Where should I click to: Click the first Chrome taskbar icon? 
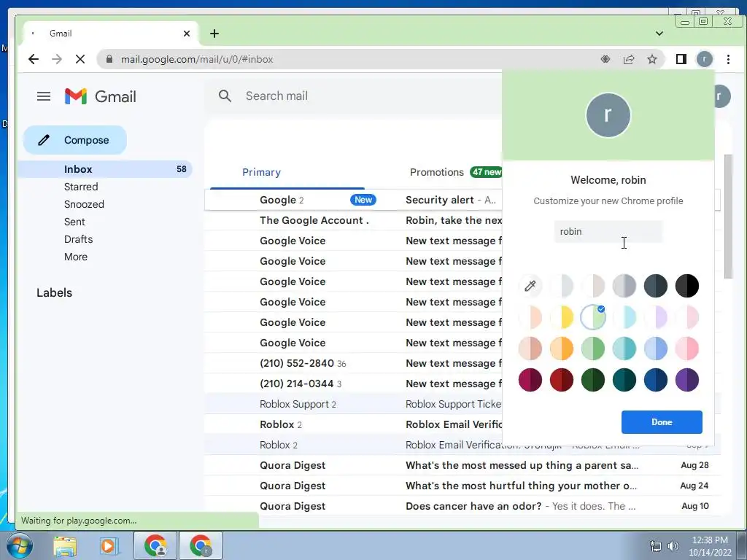click(155, 545)
